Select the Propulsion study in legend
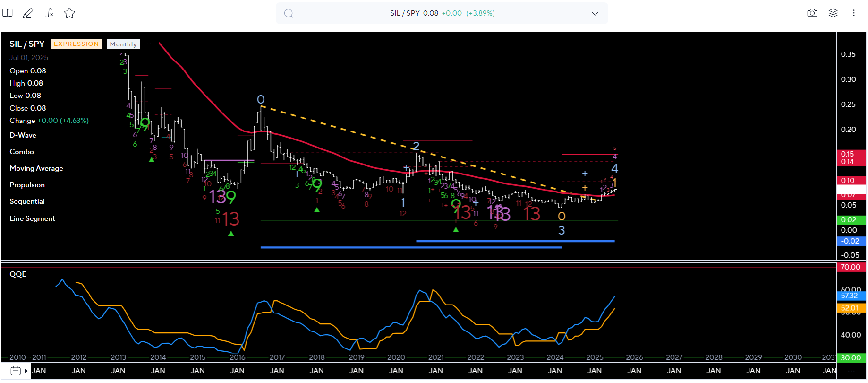Screen dimensions: 868x383 coord(27,185)
